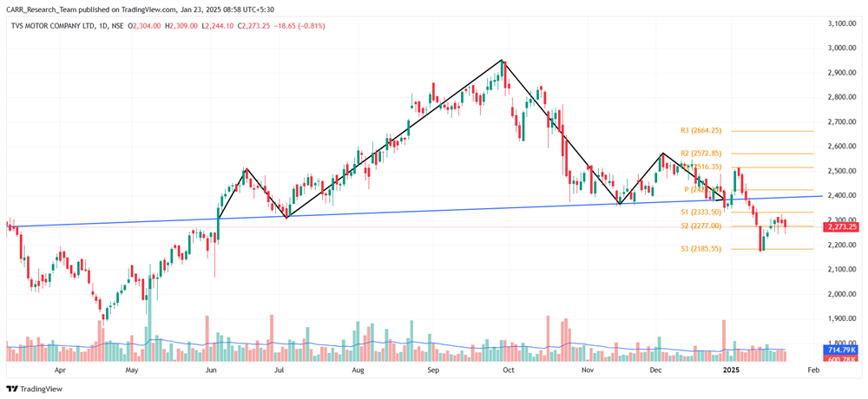Click the change value -18.65 (-0.81%)

click(x=298, y=26)
